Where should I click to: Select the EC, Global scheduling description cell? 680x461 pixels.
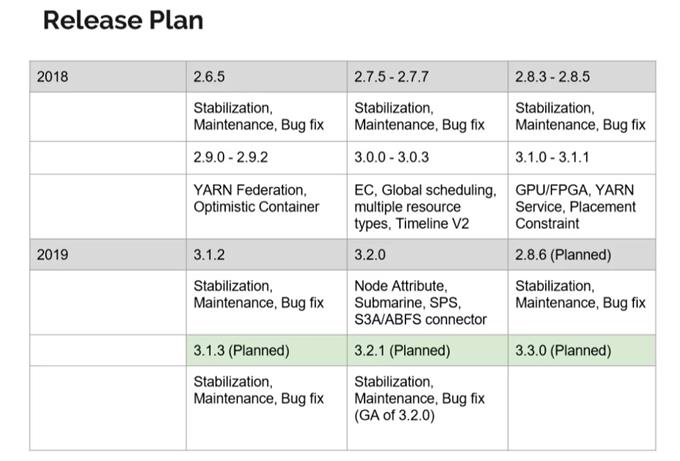(x=425, y=206)
